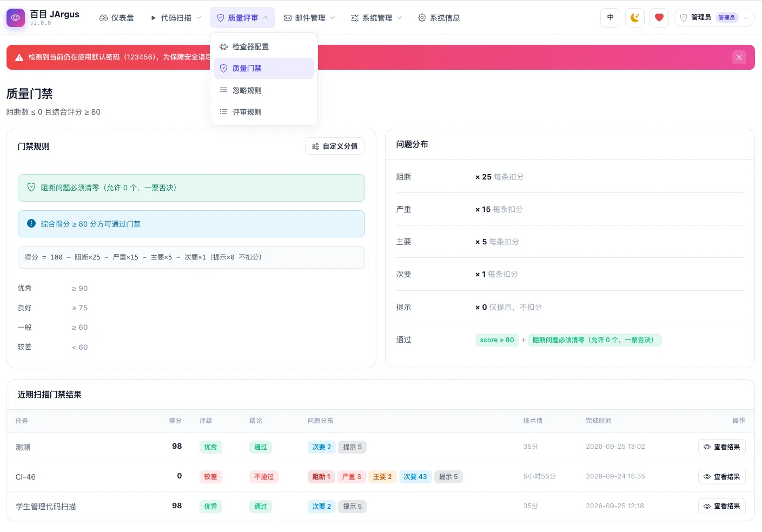Click the 次要 43 tag in CI-46 row

(x=415, y=477)
